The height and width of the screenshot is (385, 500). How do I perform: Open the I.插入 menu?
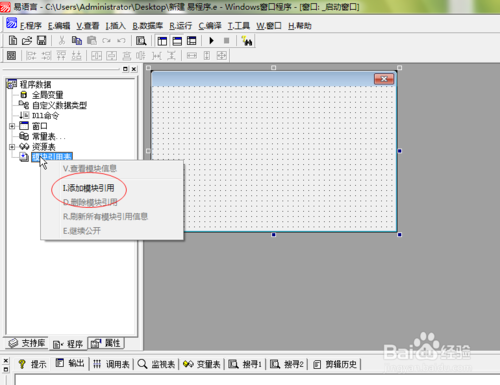[x=115, y=26]
